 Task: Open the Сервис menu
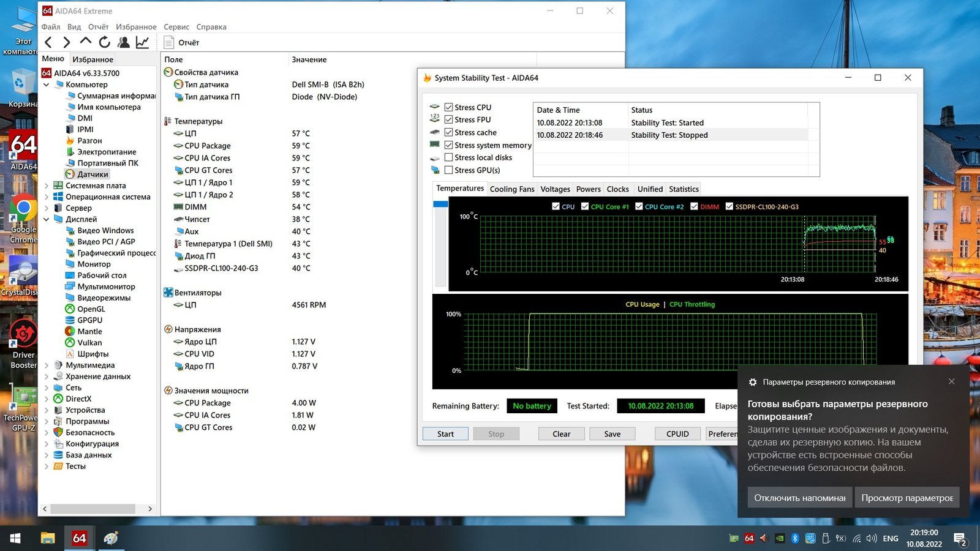176,27
